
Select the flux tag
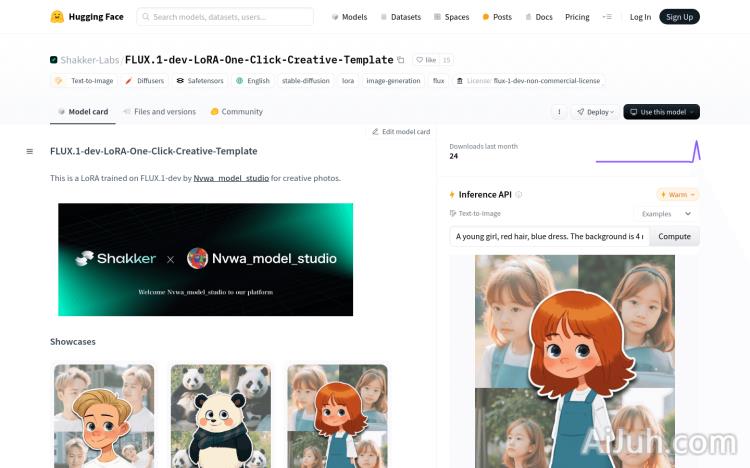pos(439,80)
